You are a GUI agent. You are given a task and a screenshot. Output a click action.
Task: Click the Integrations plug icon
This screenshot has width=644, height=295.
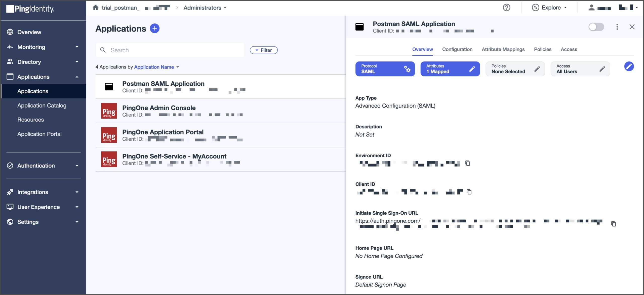[10, 192]
